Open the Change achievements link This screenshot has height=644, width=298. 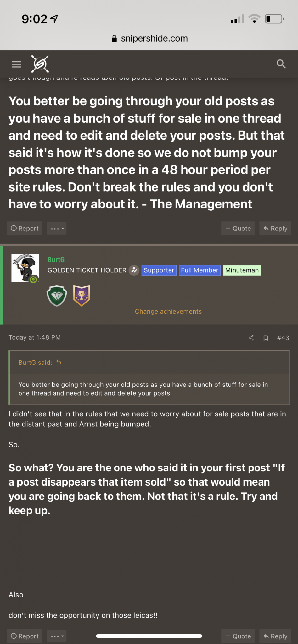click(168, 311)
